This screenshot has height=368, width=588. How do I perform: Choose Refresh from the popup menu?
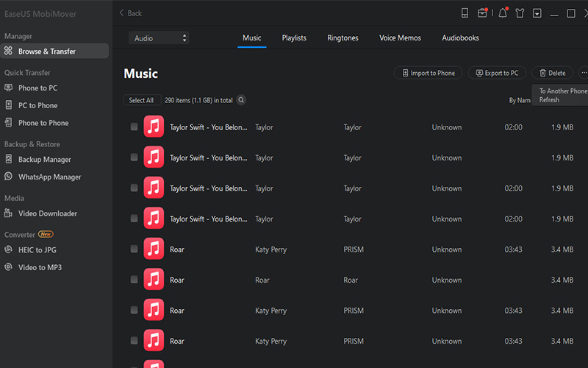pos(549,100)
